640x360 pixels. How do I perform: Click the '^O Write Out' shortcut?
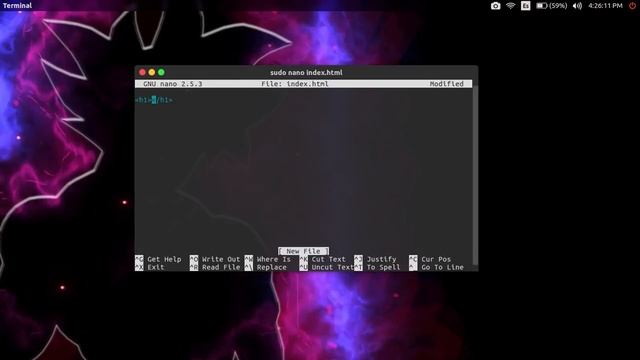[x=215, y=259]
